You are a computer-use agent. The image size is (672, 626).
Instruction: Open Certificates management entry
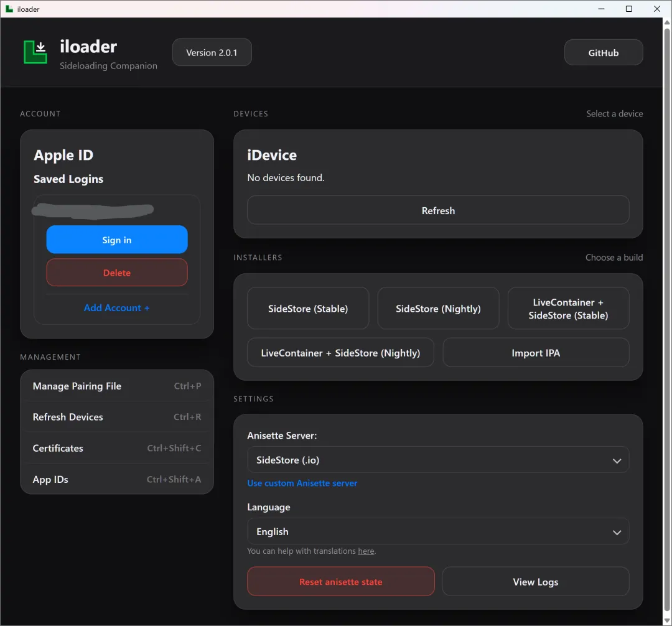(x=117, y=448)
